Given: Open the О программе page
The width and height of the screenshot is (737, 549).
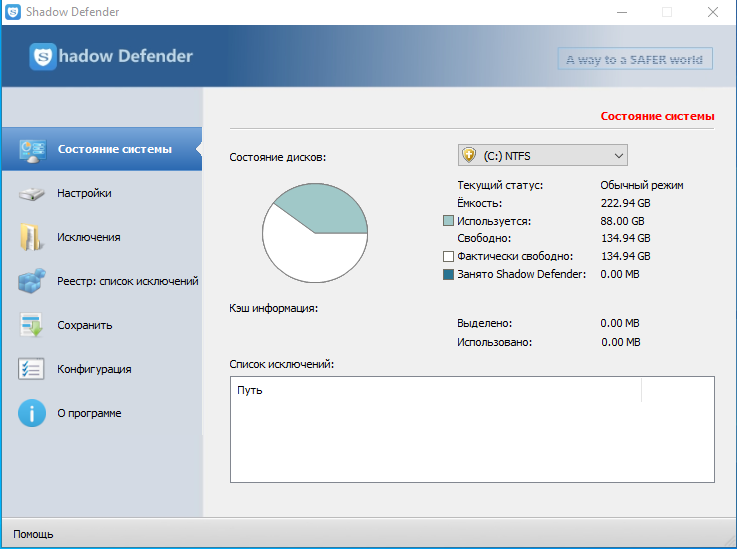Looking at the screenshot, I should 102,413.
